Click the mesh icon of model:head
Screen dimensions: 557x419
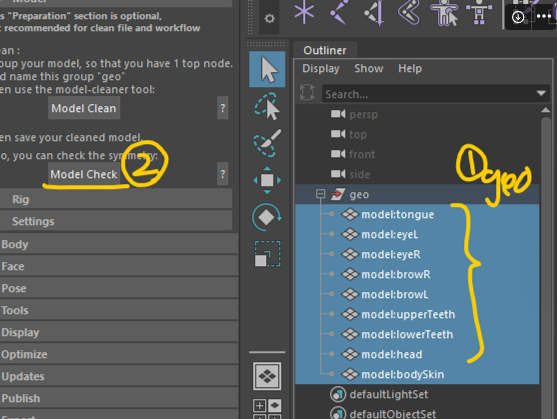(350, 354)
